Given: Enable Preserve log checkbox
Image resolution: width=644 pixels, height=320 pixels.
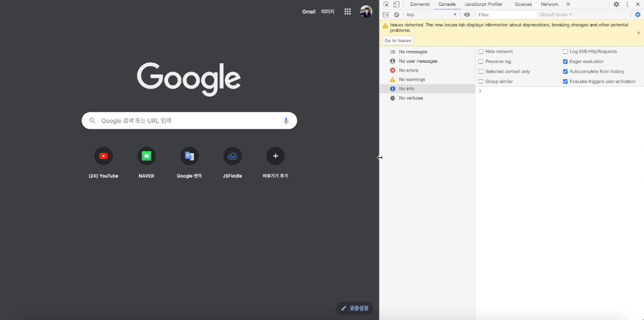Looking at the screenshot, I should pyautogui.click(x=481, y=62).
